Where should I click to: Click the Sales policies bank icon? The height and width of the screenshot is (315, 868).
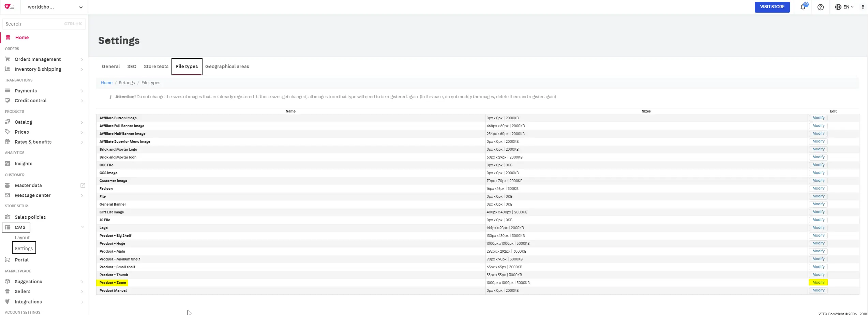click(8, 217)
